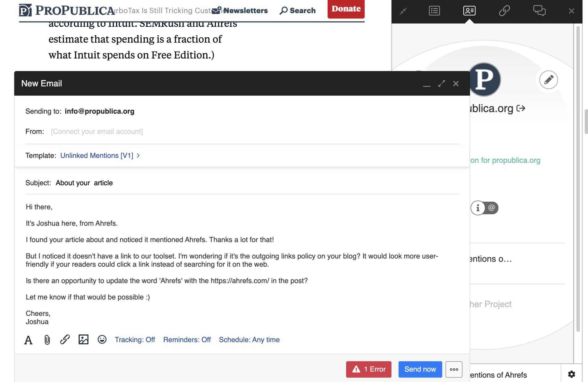Open the more options menu beside Send now
Image resolution: width=588 pixels, height=382 pixels.
(453, 369)
